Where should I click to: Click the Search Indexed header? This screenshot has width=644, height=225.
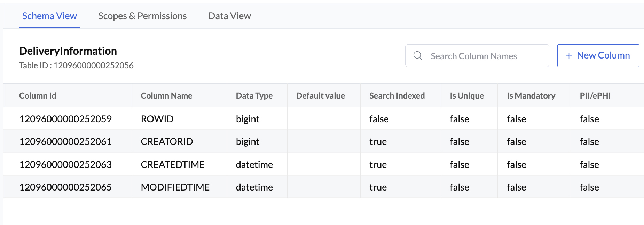(x=397, y=96)
